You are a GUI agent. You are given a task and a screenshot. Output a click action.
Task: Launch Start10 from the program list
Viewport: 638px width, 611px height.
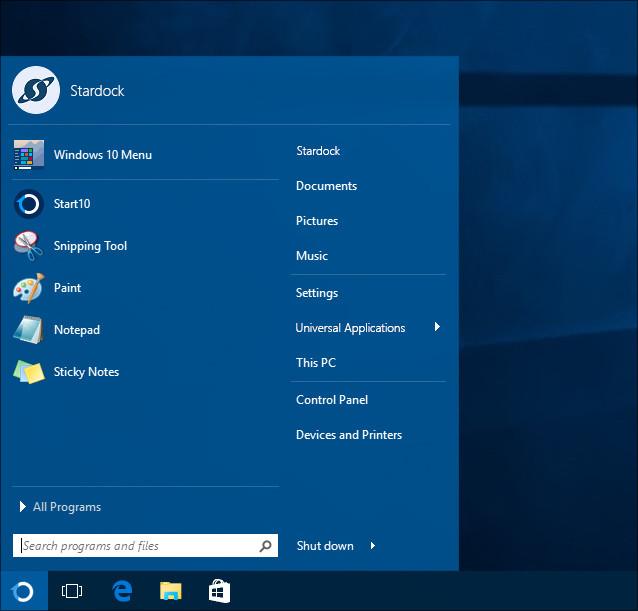pos(29,204)
